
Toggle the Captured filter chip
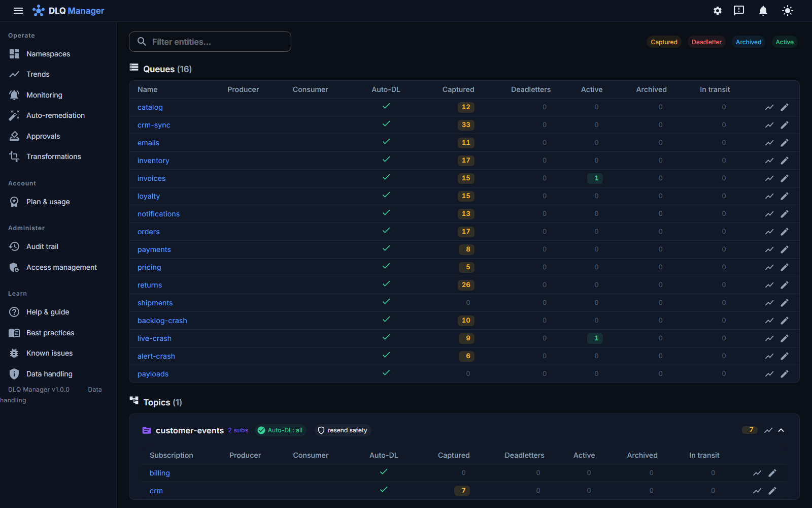(664, 42)
